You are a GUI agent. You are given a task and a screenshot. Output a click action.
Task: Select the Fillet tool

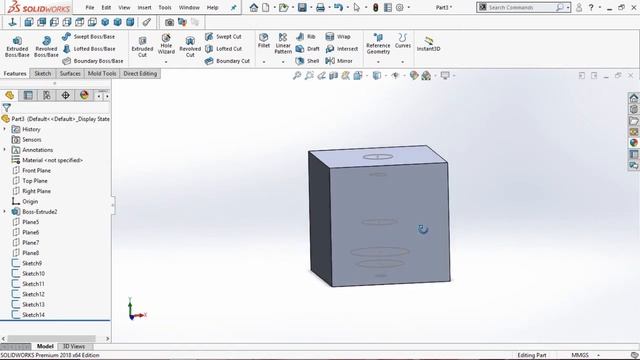click(264, 41)
